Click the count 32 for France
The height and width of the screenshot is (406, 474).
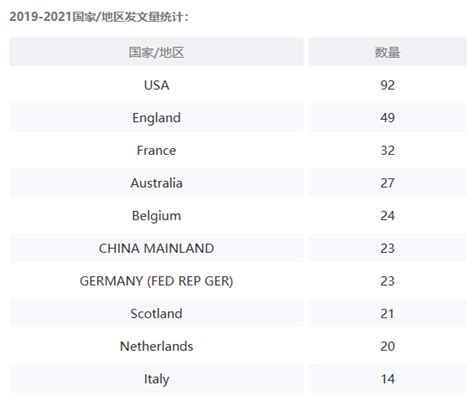(387, 150)
